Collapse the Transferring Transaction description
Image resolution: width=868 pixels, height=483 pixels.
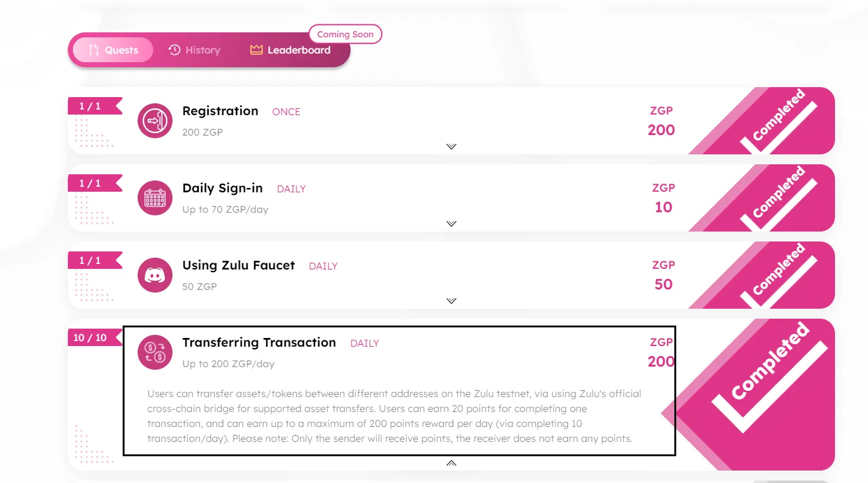(451, 463)
